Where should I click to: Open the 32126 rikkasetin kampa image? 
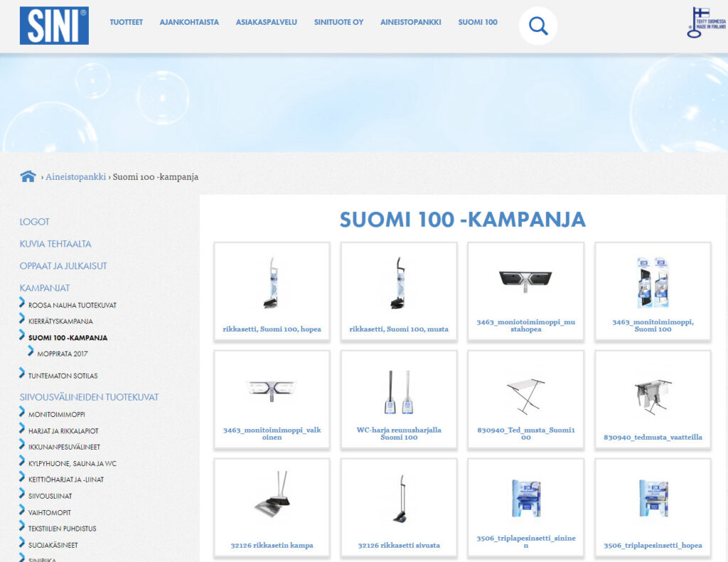(x=272, y=496)
